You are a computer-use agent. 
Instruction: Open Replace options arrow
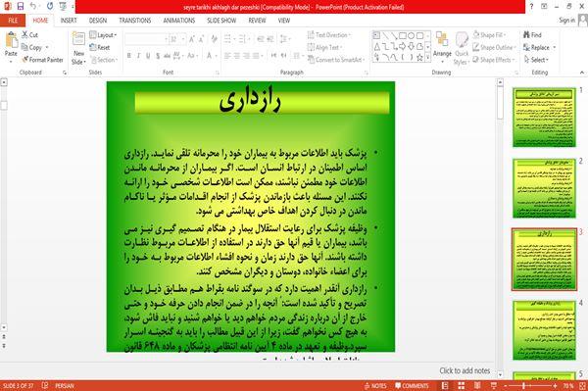point(555,47)
